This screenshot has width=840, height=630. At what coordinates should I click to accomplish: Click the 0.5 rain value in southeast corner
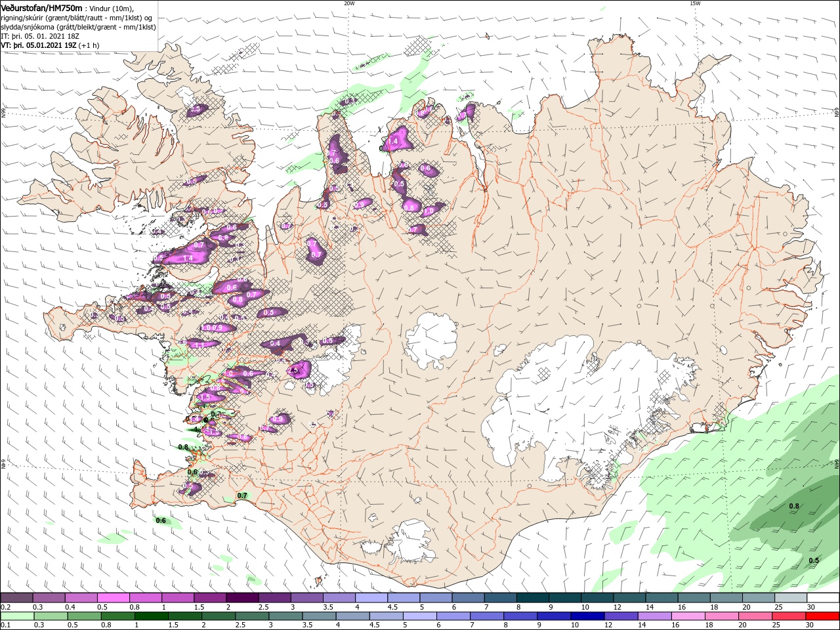coord(814,560)
